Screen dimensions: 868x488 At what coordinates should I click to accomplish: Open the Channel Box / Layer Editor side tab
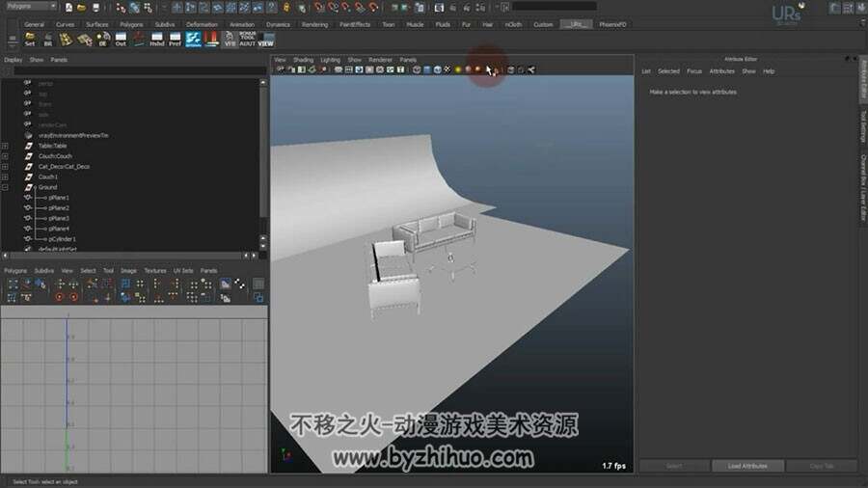pyautogui.click(x=863, y=188)
